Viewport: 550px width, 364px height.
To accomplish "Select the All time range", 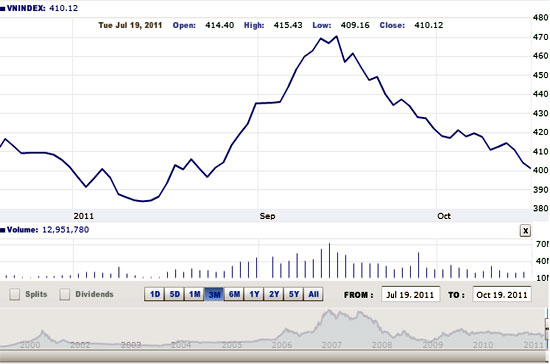I will pos(313,294).
